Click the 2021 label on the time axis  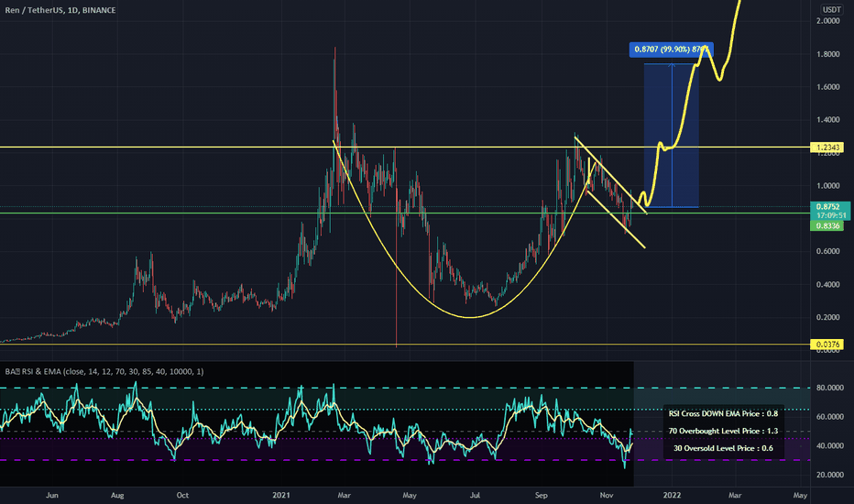coord(281,495)
